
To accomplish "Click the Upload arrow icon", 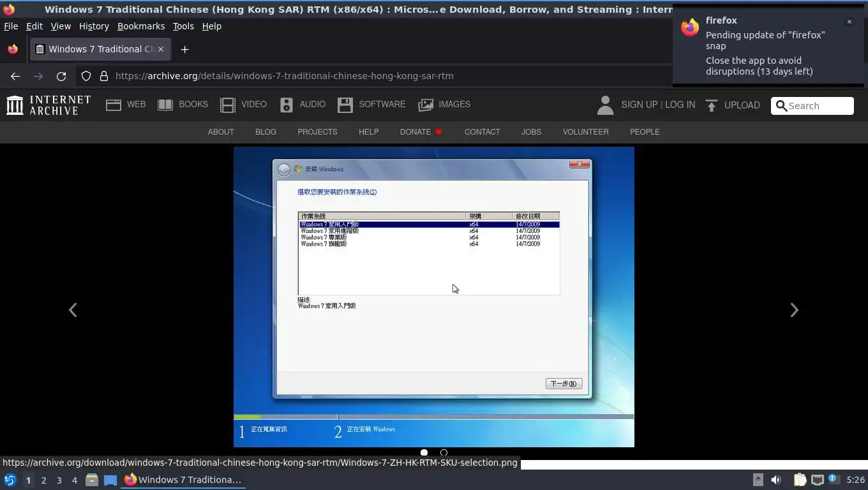I will point(712,105).
